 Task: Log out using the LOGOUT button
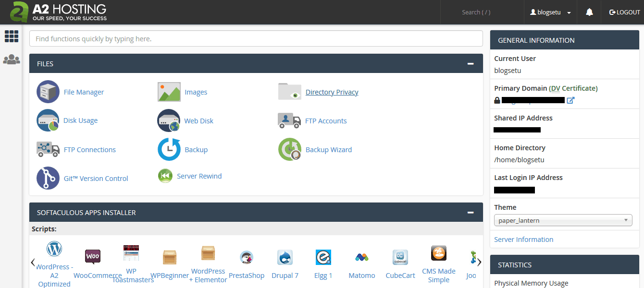pyautogui.click(x=624, y=12)
